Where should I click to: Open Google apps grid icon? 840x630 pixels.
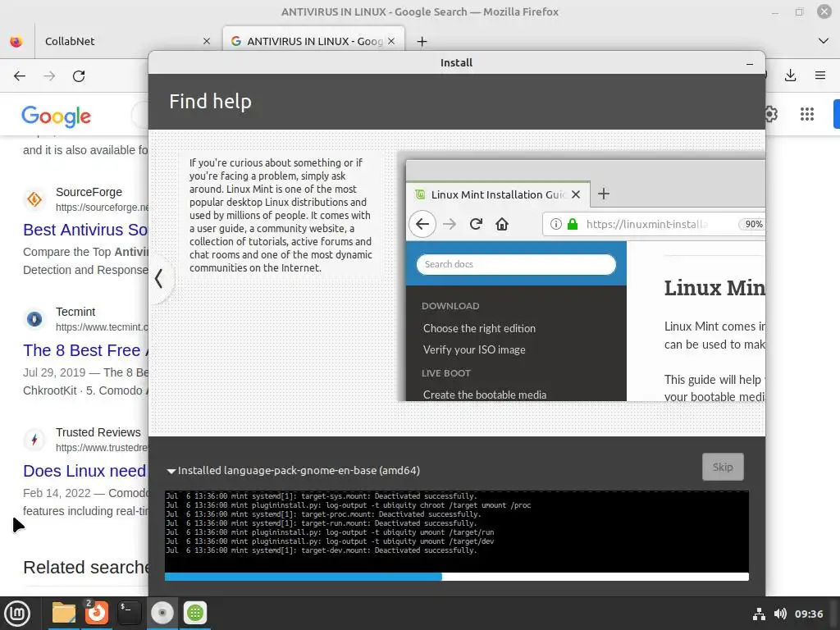click(807, 114)
